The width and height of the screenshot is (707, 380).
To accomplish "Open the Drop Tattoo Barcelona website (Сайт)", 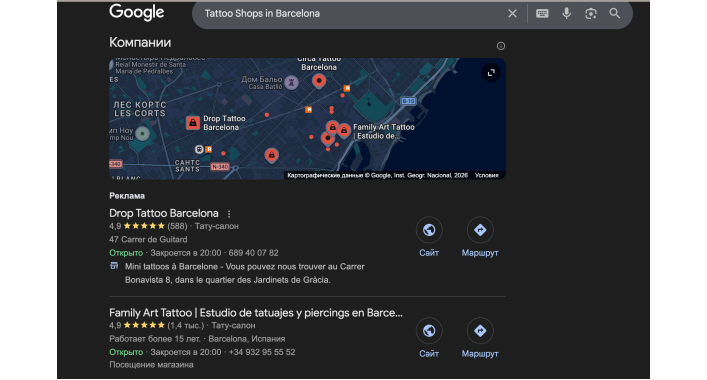I will [x=429, y=238].
